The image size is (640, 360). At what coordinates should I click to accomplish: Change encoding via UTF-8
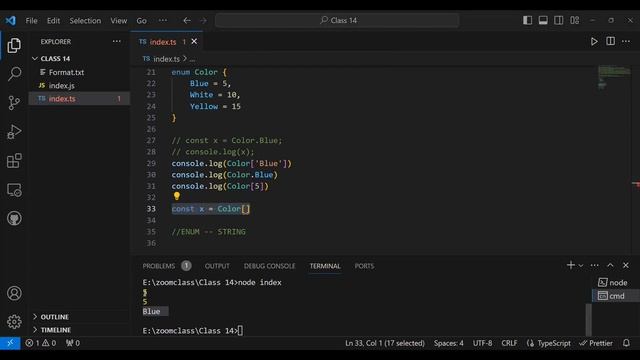click(x=482, y=343)
